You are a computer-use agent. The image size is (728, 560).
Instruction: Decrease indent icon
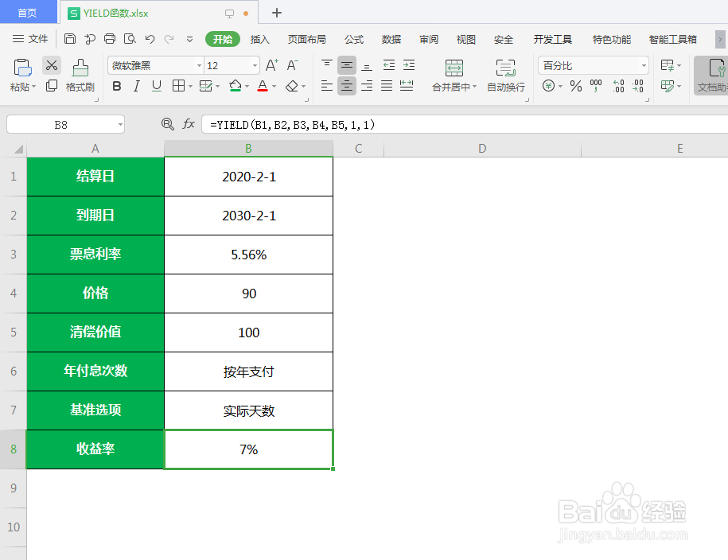tap(389, 65)
